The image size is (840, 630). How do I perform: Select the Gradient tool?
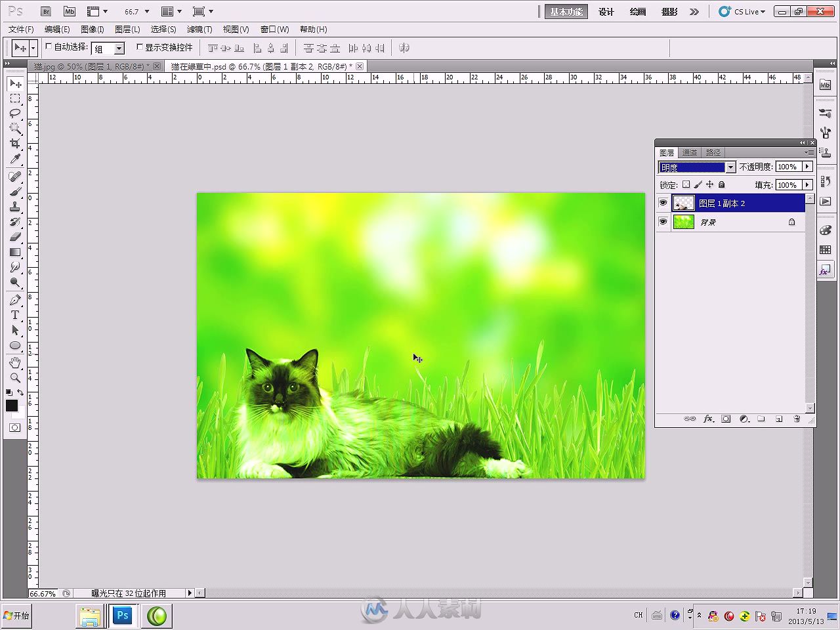pos(15,252)
